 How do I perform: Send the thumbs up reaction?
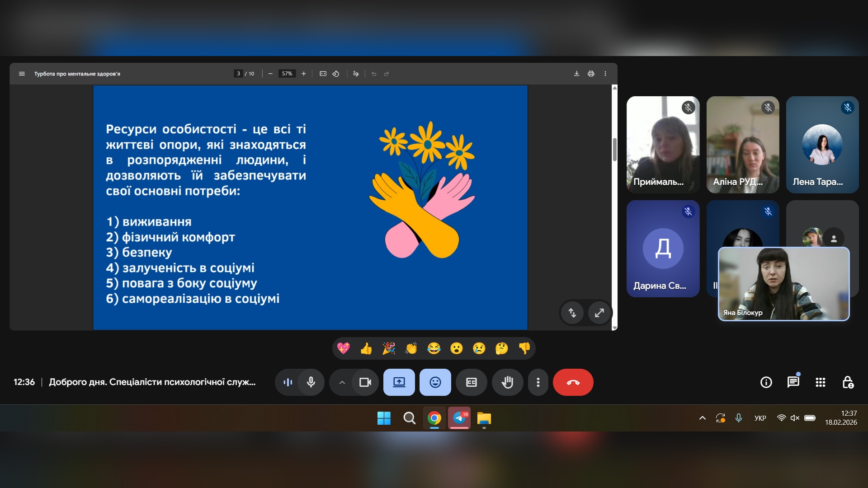pyautogui.click(x=366, y=348)
